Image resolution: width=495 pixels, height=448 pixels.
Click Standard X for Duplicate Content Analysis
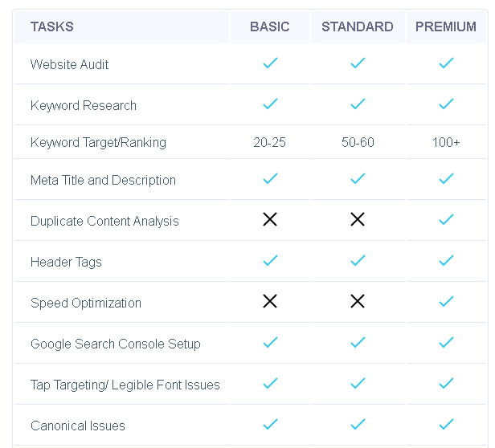click(x=358, y=219)
